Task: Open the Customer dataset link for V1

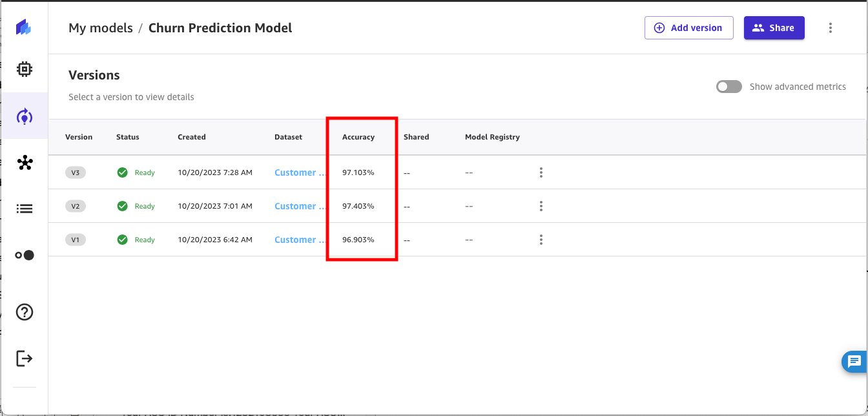Action: 300,240
